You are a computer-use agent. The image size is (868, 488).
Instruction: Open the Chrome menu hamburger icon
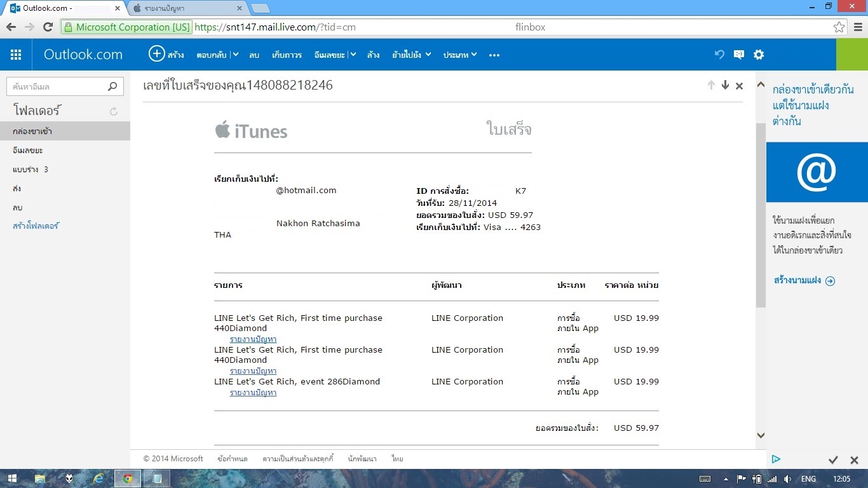coord(857,27)
